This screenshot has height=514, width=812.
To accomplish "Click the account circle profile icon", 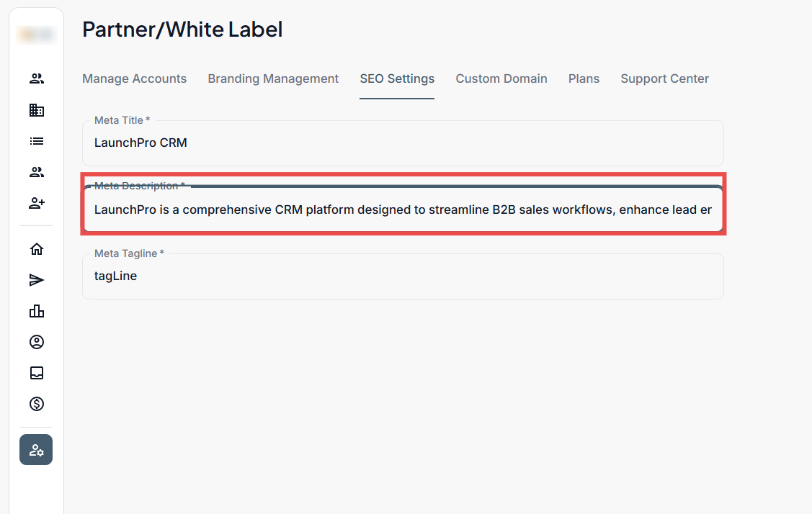I will pos(37,342).
